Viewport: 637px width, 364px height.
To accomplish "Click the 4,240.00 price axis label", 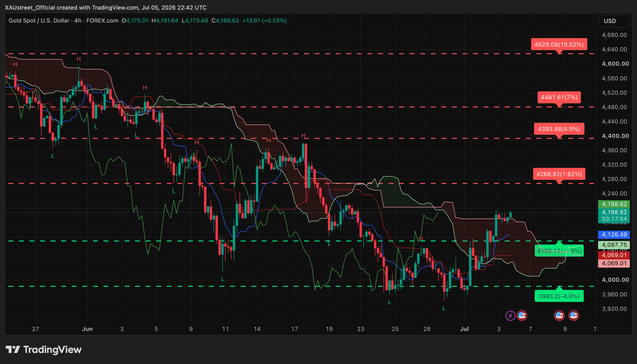I will click(x=614, y=194).
